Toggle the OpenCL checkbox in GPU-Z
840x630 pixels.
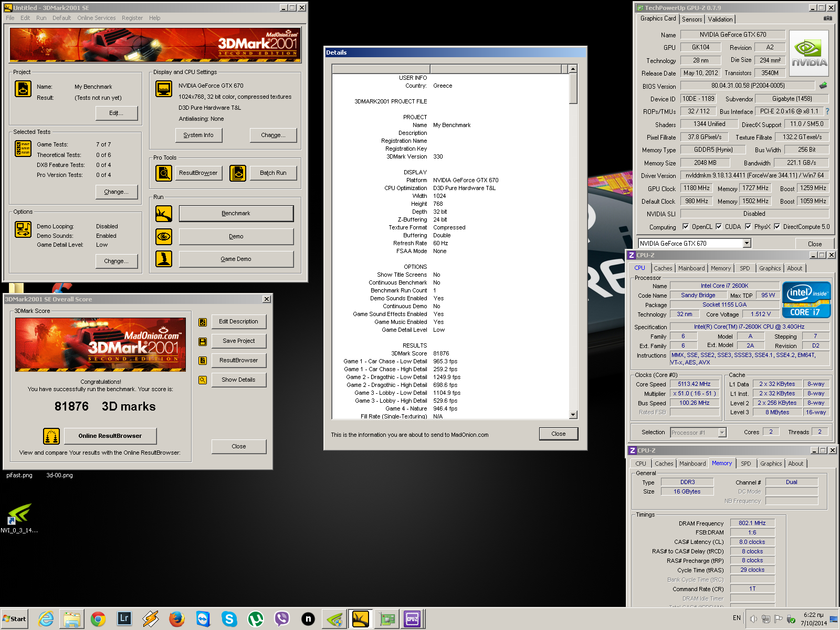pyautogui.click(x=686, y=227)
